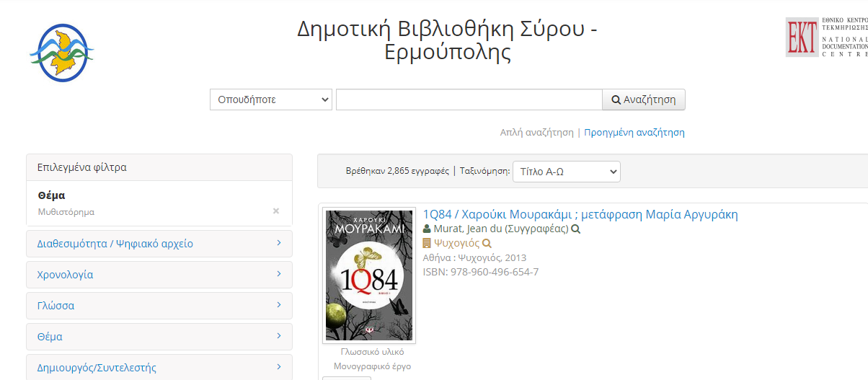This screenshot has width=868, height=380.
Task: Open the EKT National Documentation Centre logo
Action: point(826,37)
